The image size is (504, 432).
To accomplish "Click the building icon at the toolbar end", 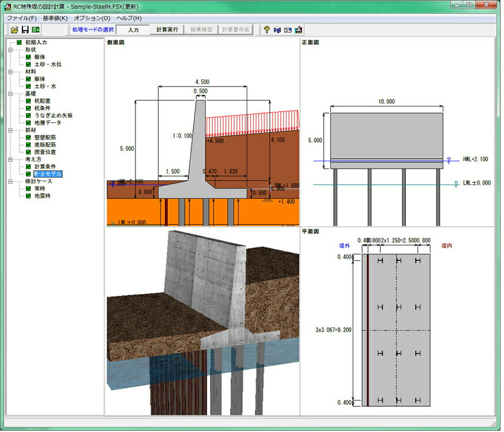I will 299,30.
